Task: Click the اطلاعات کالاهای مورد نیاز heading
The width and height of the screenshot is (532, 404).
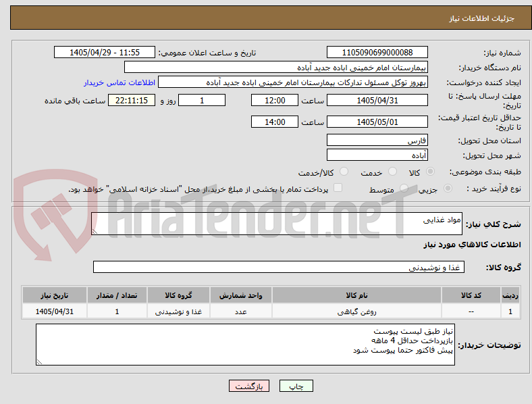Action: 472,245
